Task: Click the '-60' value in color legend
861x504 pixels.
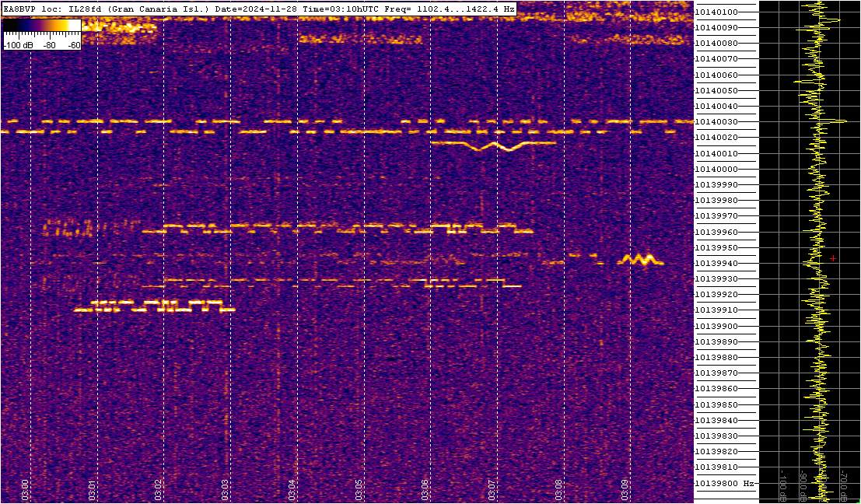Action: (72, 46)
